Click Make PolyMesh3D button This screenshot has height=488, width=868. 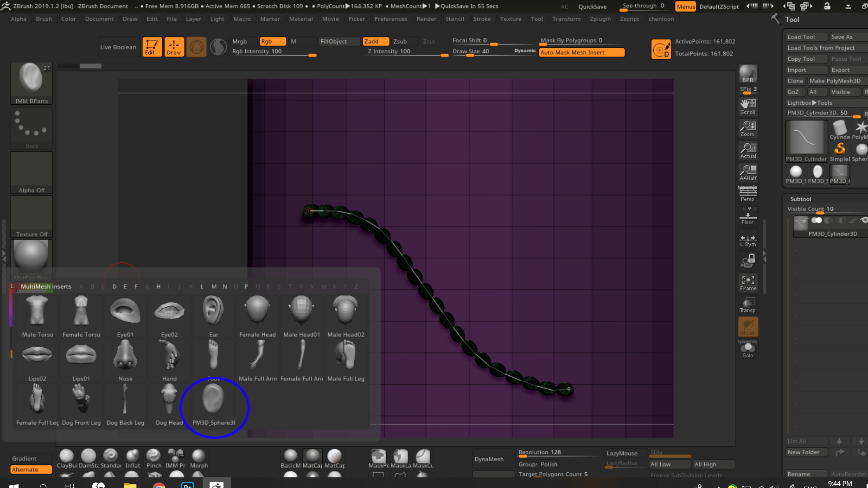point(835,81)
